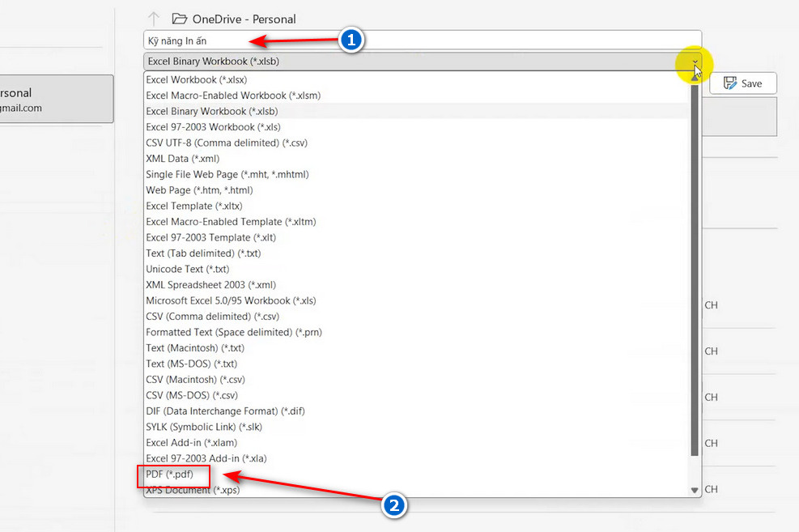Pick CSV UTF-8 (Comma delimited) format
This screenshot has width=799, height=532.
point(226,143)
